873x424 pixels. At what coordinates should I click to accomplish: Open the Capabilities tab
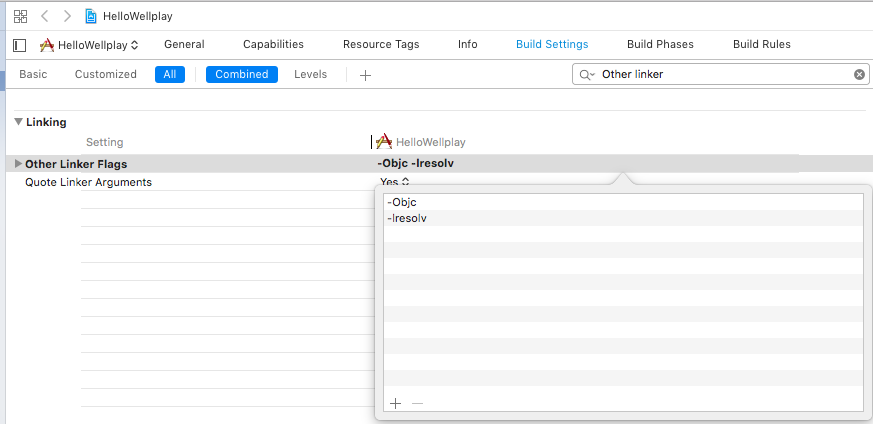coord(273,44)
